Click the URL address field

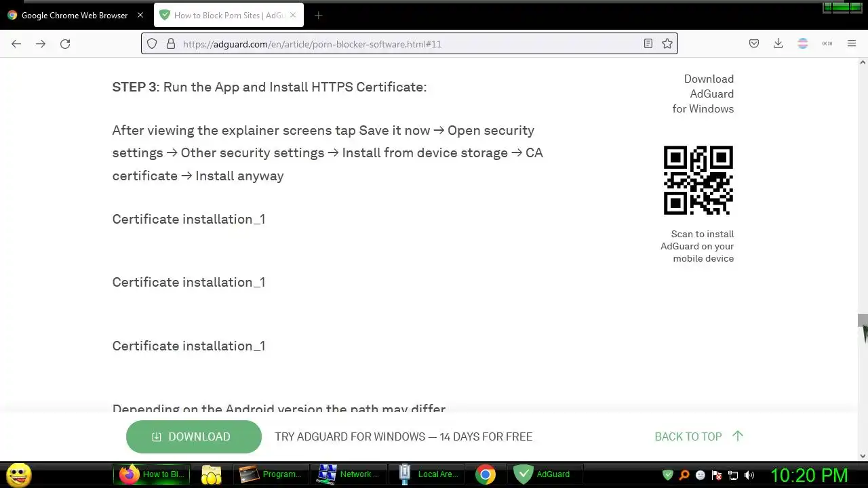tap(410, 43)
